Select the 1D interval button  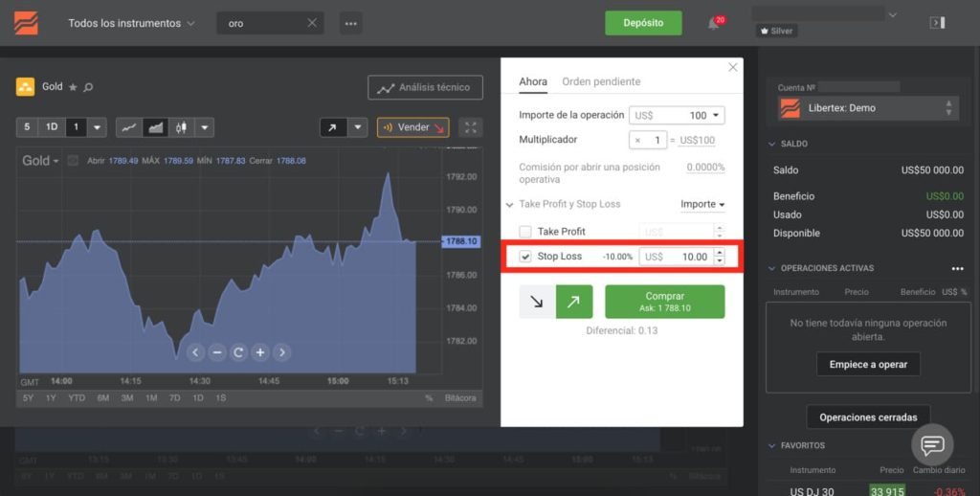(52, 127)
